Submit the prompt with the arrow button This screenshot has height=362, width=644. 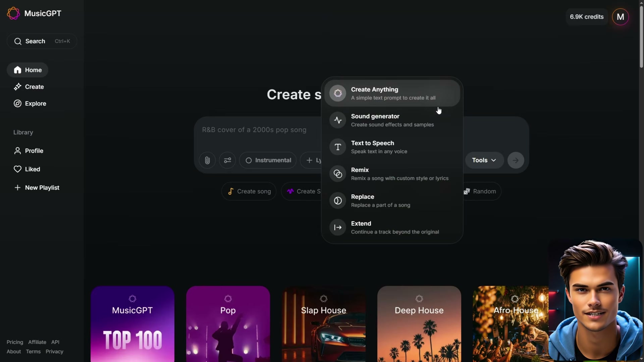(x=516, y=160)
